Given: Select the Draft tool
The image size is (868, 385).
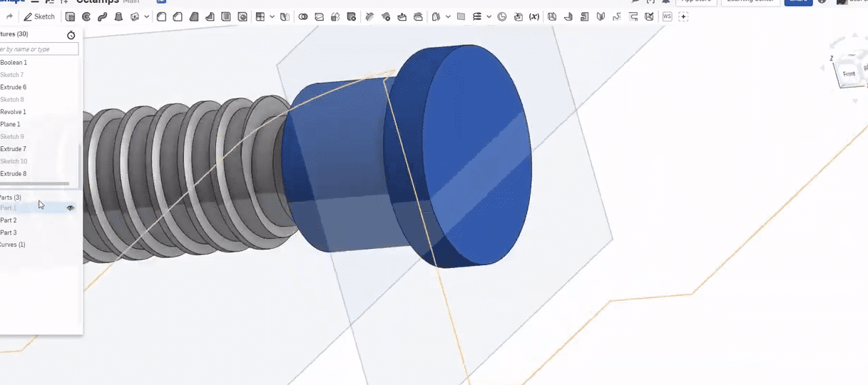Looking at the screenshot, I should 193,16.
